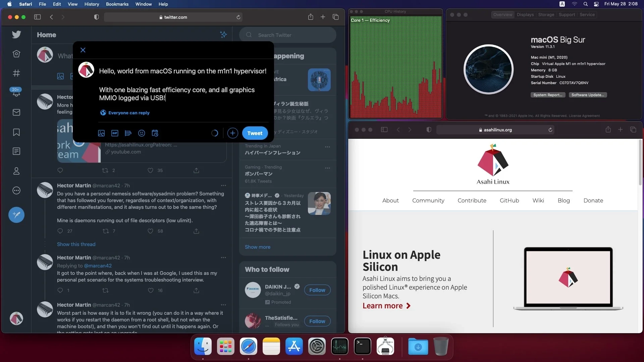Open Terminal from the Dock
The height and width of the screenshot is (362, 644).
tap(362, 346)
